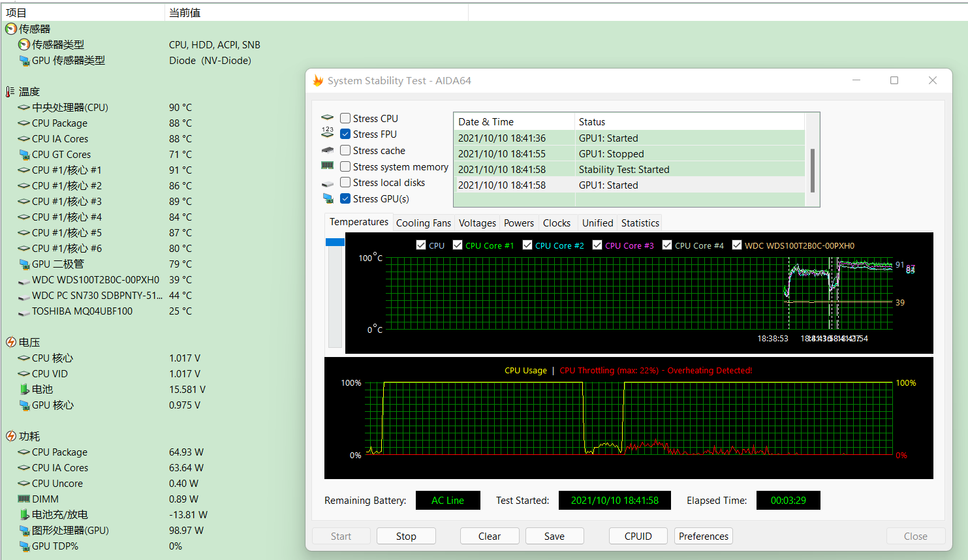This screenshot has height=560, width=968.
Task: Click the GPU 二极管 icon
Action: pos(24,264)
